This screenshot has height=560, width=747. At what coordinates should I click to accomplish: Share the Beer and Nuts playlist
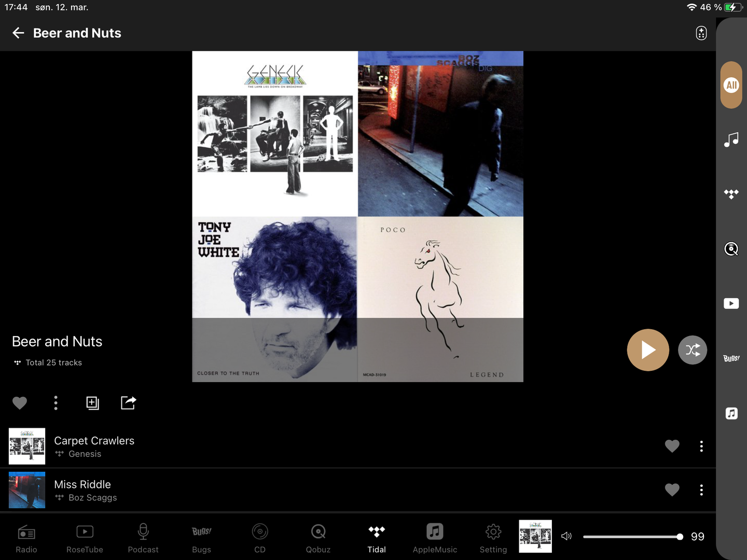tap(128, 402)
